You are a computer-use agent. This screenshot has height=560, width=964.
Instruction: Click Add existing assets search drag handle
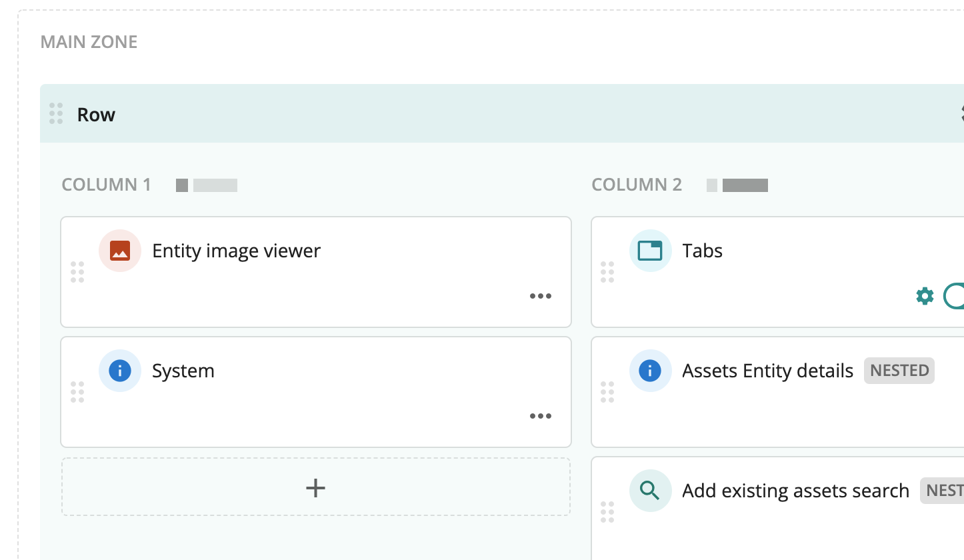(x=607, y=512)
